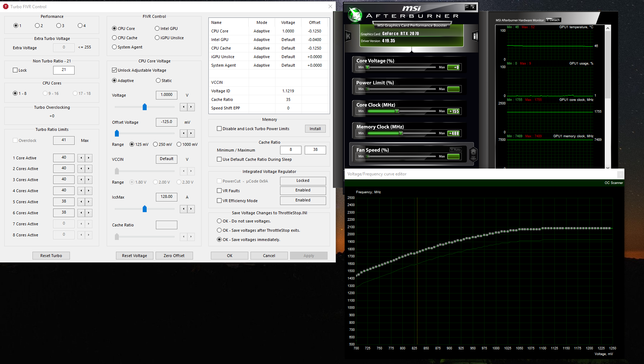
Task: Decrease the 4 Cores Active ratio with left arrow
Action: click(81, 191)
